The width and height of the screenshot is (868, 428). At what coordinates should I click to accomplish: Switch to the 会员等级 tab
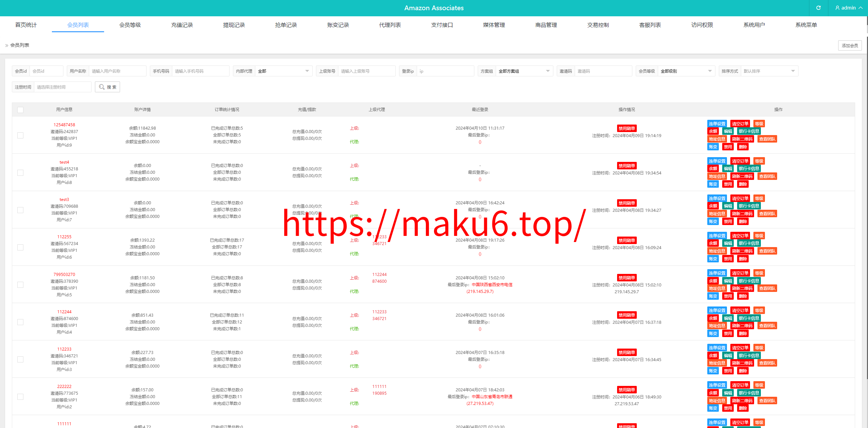point(130,25)
